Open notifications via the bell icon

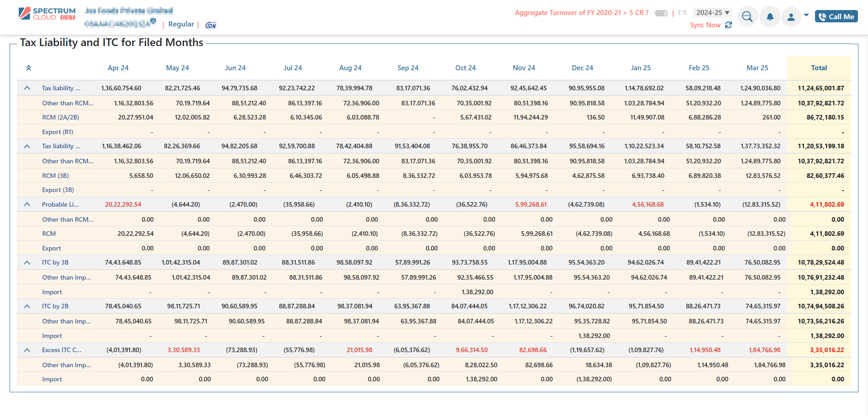click(x=770, y=16)
